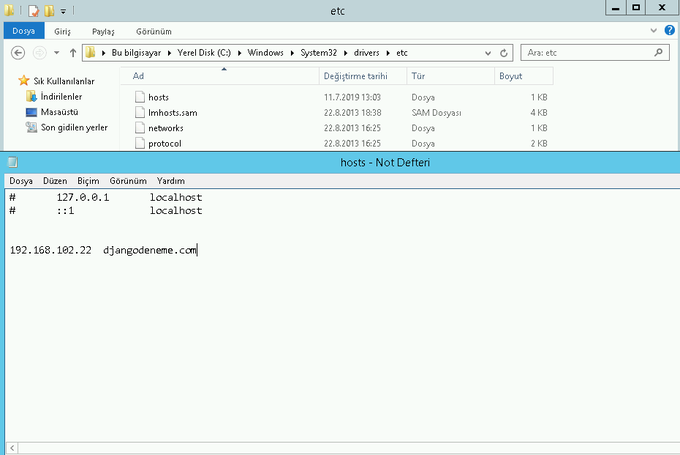The height and width of the screenshot is (455, 680).
Task: Click System32 in the address path
Action: pos(318,52)
